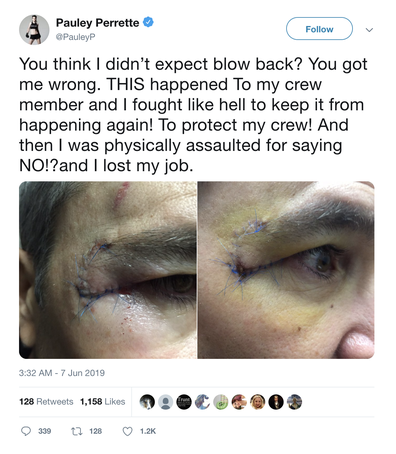Open the blonde woman liker avatar
Screen dimensions: 396x454
coord(258,402)
